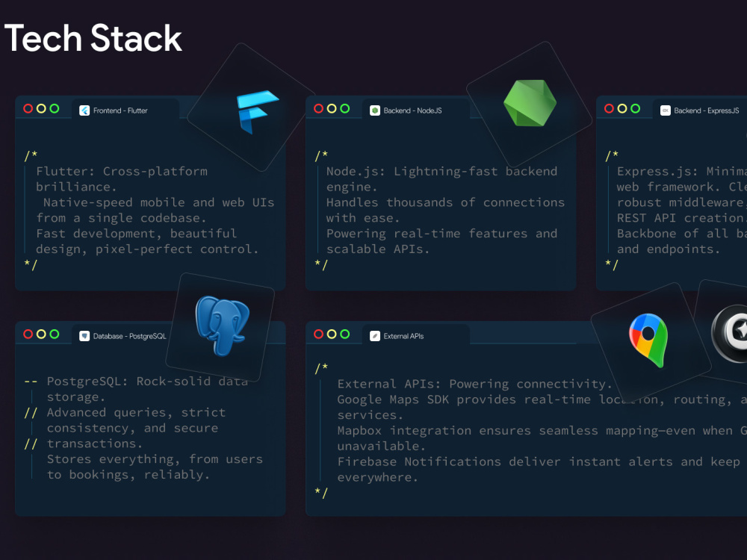Click the large Flutter logo tile

pyautogui.click(x=251, y=108)
